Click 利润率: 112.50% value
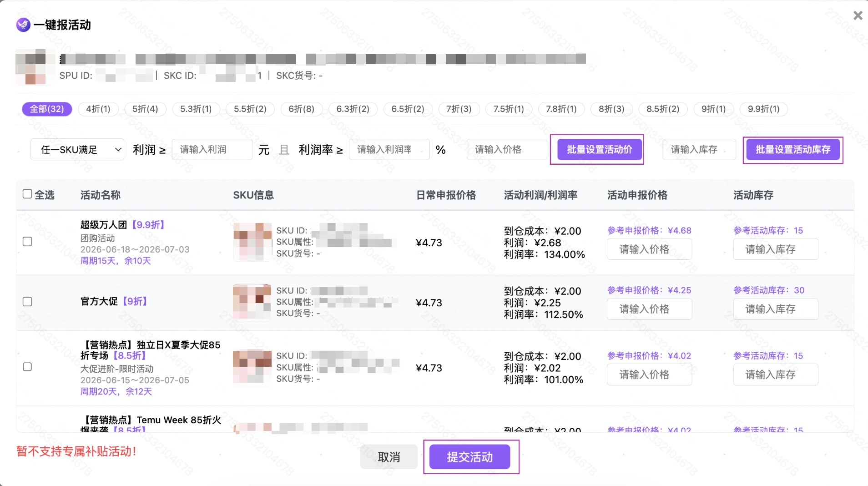The height and width of the screenshot is (486, 868). (544, 314)
